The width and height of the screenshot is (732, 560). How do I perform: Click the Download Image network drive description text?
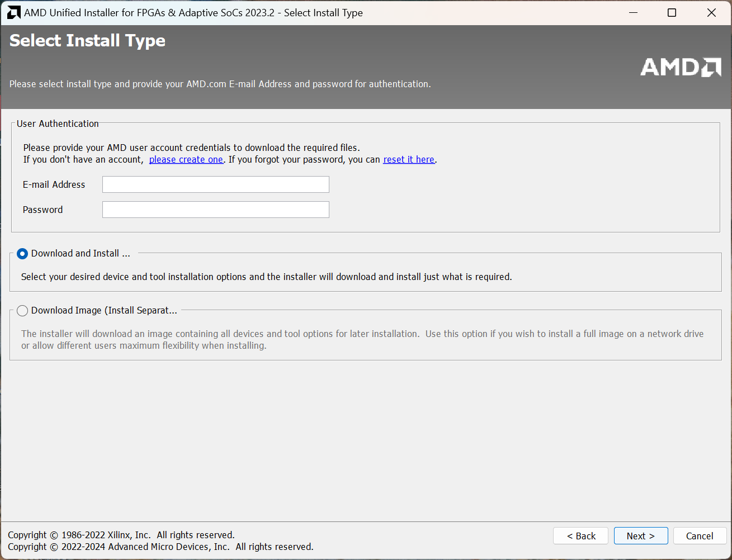[362, 340]
